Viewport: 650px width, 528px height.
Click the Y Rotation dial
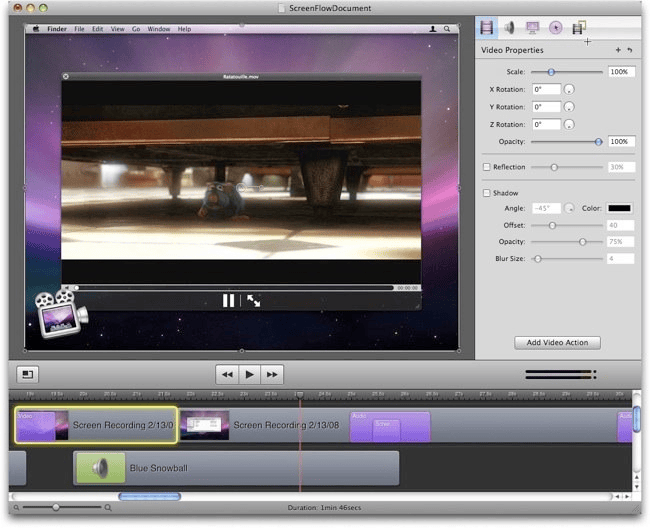[569, 107]
